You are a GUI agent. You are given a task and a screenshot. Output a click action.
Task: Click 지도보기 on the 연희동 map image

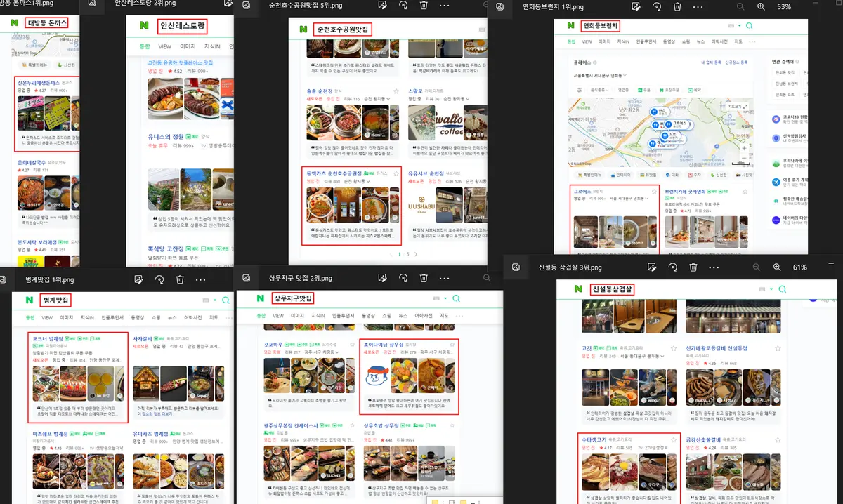(738, 105)
